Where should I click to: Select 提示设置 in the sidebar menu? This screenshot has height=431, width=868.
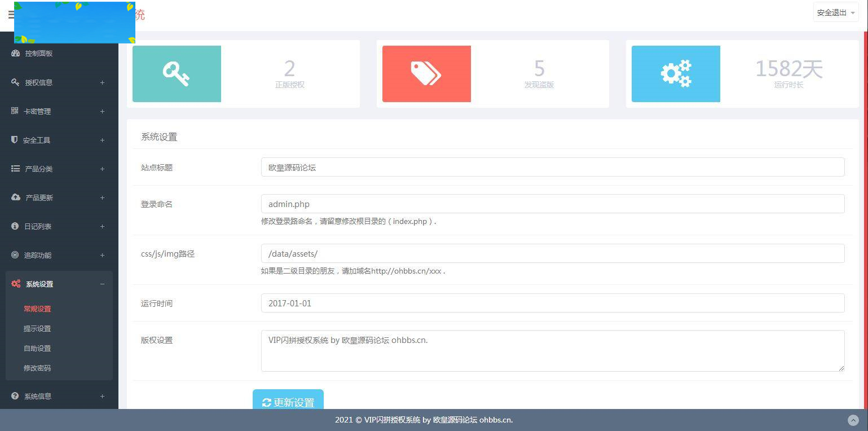(x=37, y=328)
